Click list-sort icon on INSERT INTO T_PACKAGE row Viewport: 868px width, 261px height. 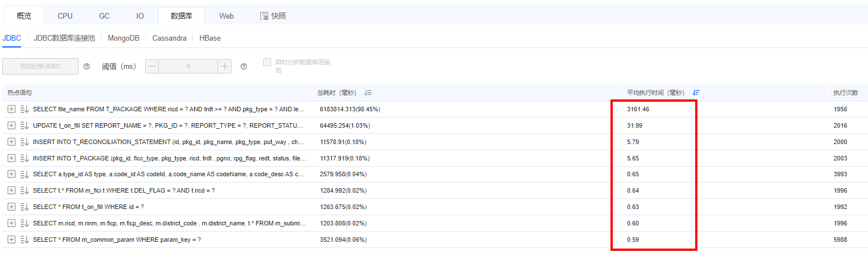pyautogui.click(x=24, y=158)
